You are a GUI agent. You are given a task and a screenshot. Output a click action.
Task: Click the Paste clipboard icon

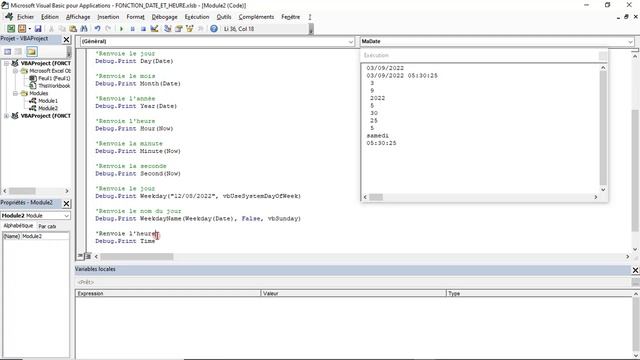(73, 29)
